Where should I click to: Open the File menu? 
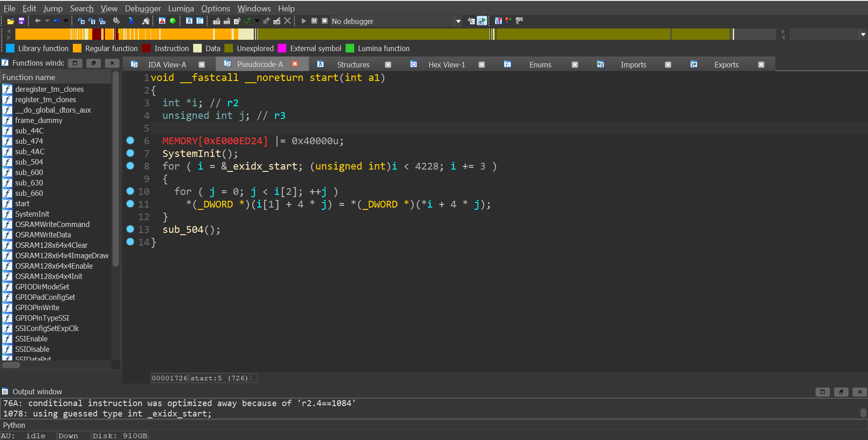coord(9,8)
